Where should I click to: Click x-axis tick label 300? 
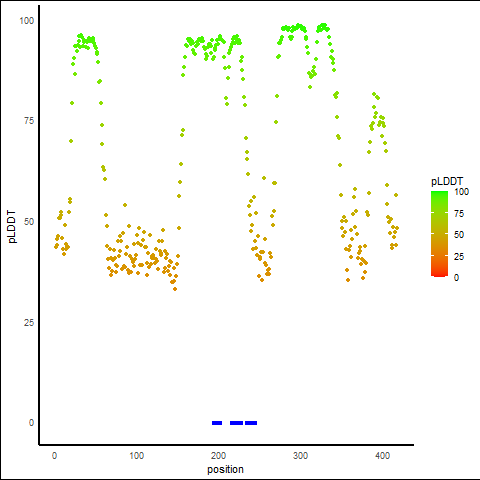click(300, 456)
